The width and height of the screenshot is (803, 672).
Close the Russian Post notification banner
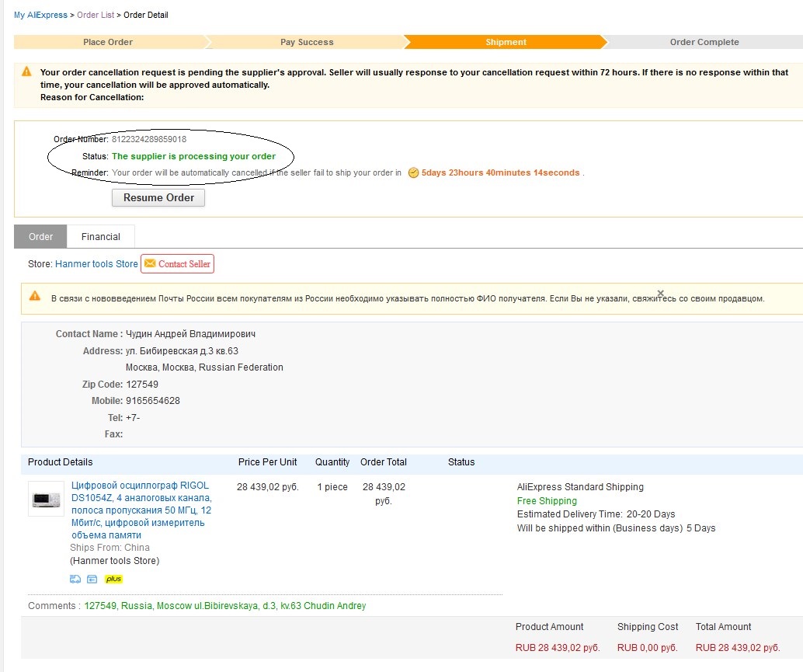coord(660,293)
